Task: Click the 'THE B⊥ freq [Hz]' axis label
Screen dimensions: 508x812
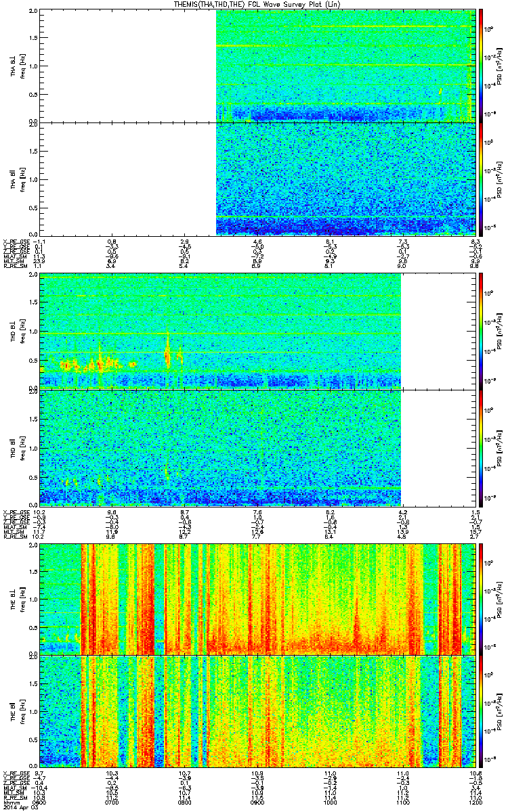Action: [16, 599]
